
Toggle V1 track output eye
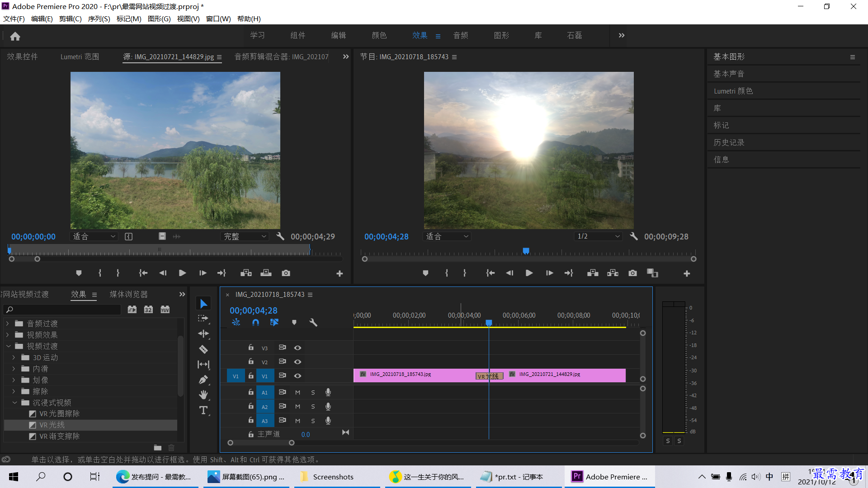(297, 376)
